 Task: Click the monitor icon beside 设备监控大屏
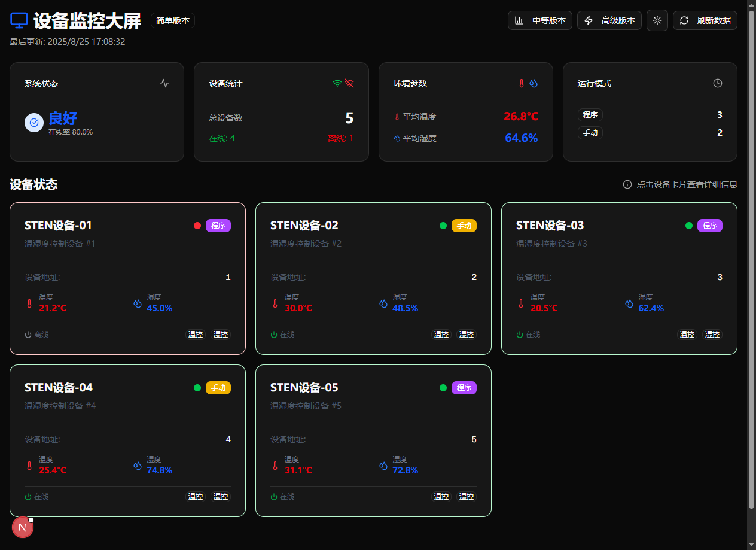pyautogui.click(x=19, y=20)
